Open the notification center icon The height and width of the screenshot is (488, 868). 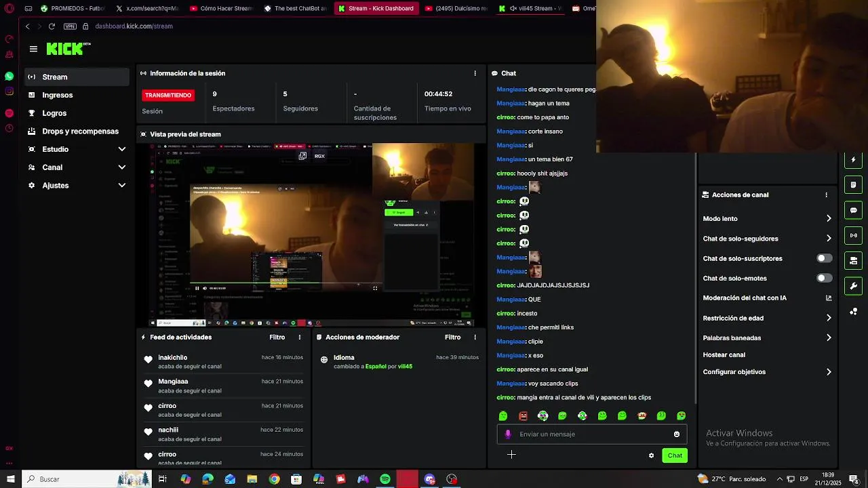pyautogui.click(x=854, y=479)
